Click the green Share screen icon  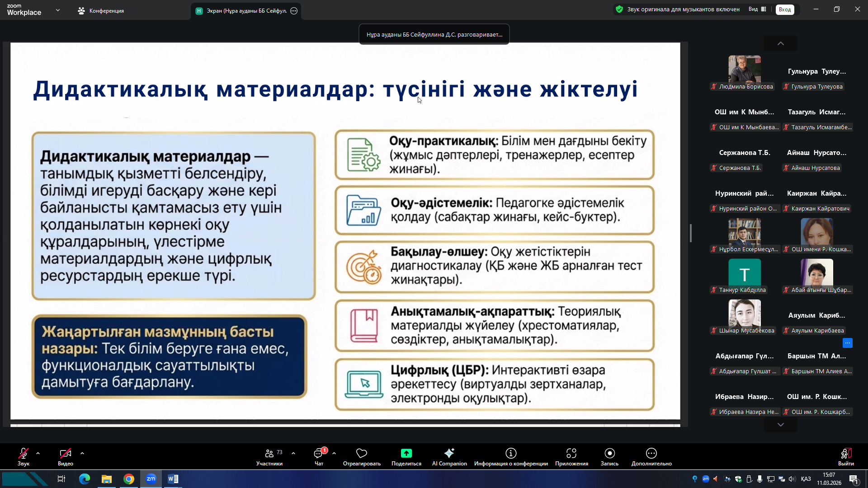click(406, 453)
